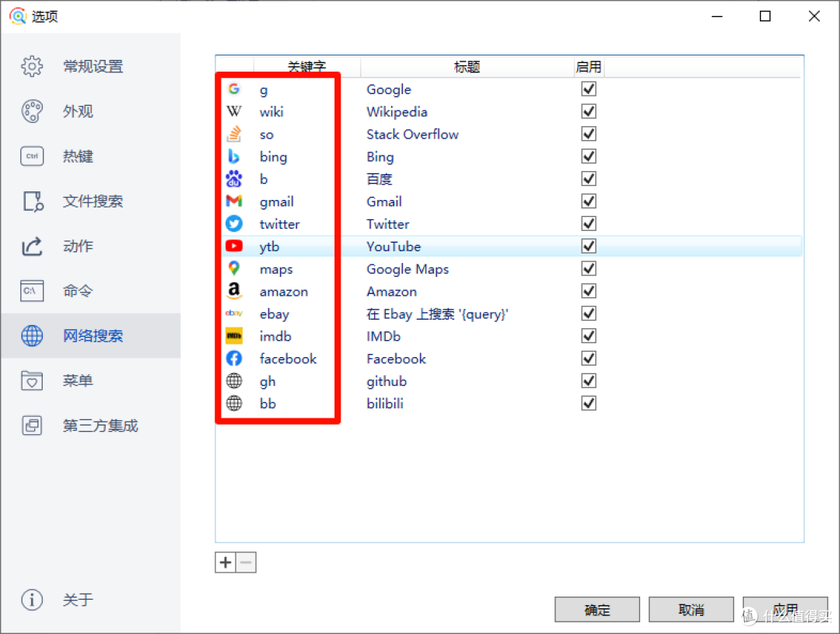The image size is (840, 634).
Task: Click the IMDb yellow icon
Action: 234,336
